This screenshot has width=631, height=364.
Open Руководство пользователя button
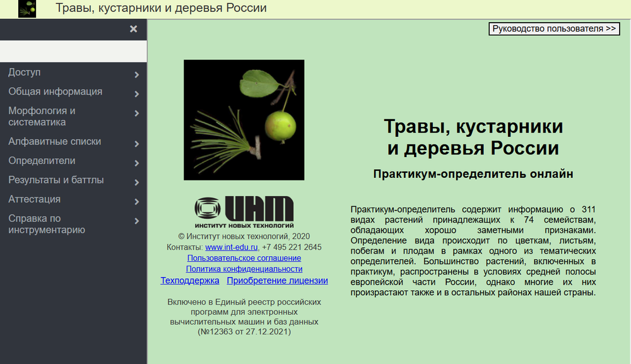pyautogui.click(x=554, y=28)
